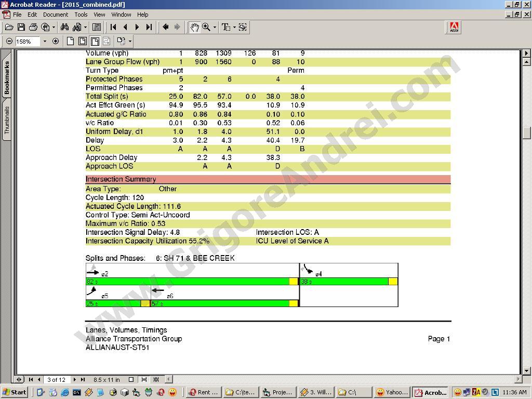Open the zoom percentage dropdown arrow

tap(45, 42)
